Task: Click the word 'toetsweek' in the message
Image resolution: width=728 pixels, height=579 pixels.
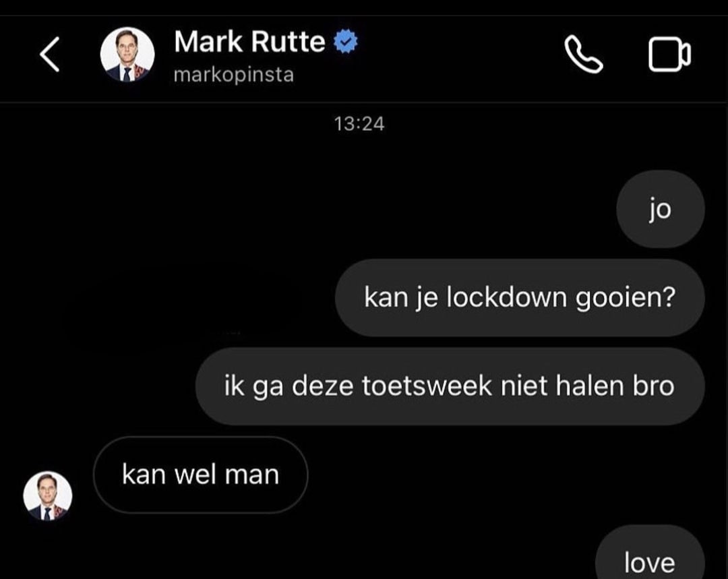Action: pos(427,386)
